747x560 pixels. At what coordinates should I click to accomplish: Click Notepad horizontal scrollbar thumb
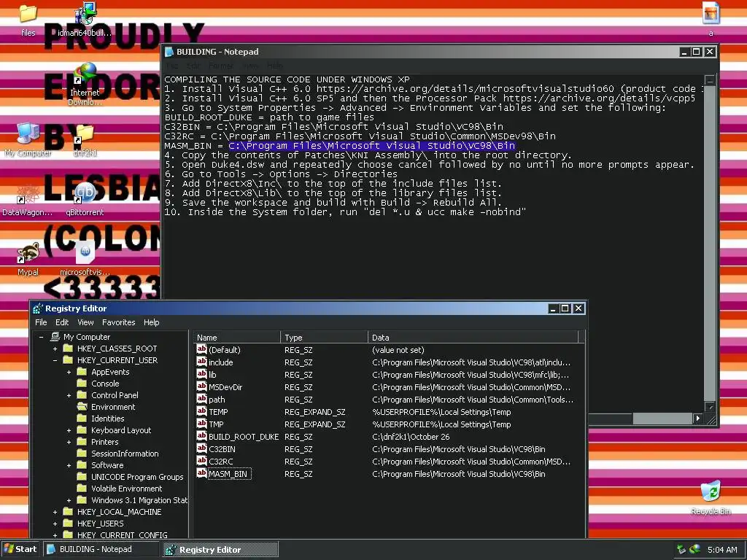[x=662, y=418]
